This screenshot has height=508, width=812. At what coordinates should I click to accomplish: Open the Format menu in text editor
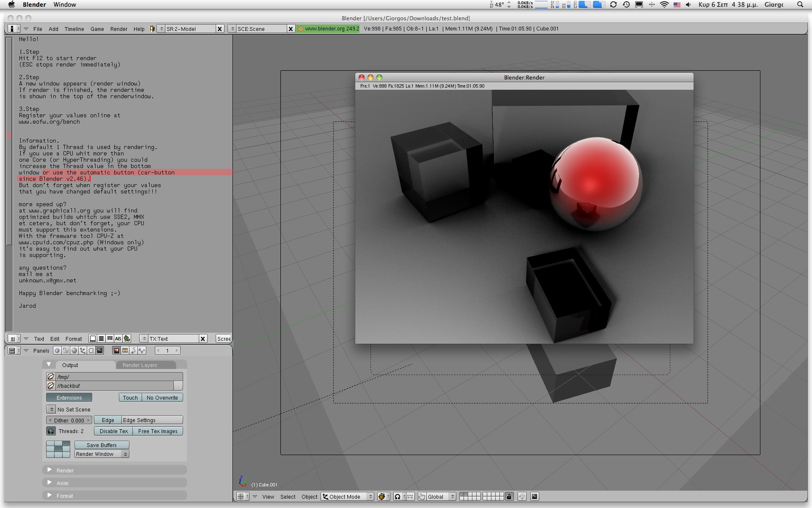74,339
